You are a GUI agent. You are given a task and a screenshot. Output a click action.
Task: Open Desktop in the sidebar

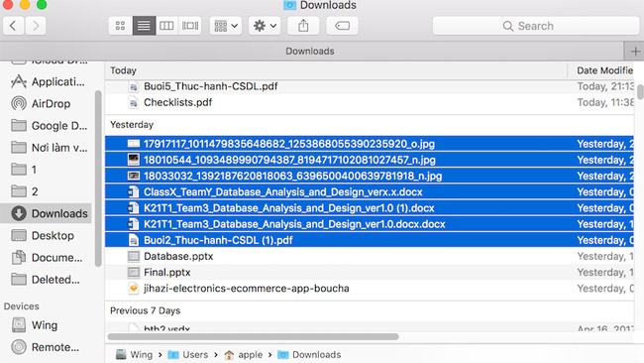[53, 236]
